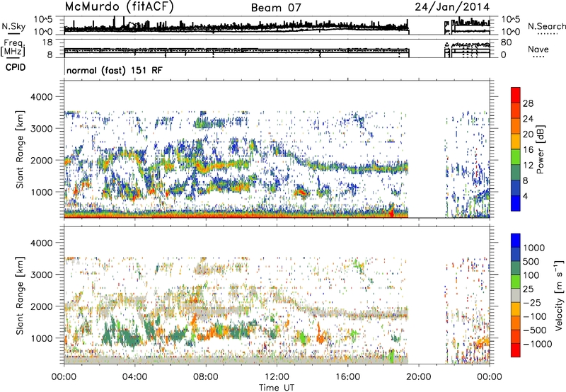
Task: Click the '20:00' time tick label
Action: click(x=418, y=377)
